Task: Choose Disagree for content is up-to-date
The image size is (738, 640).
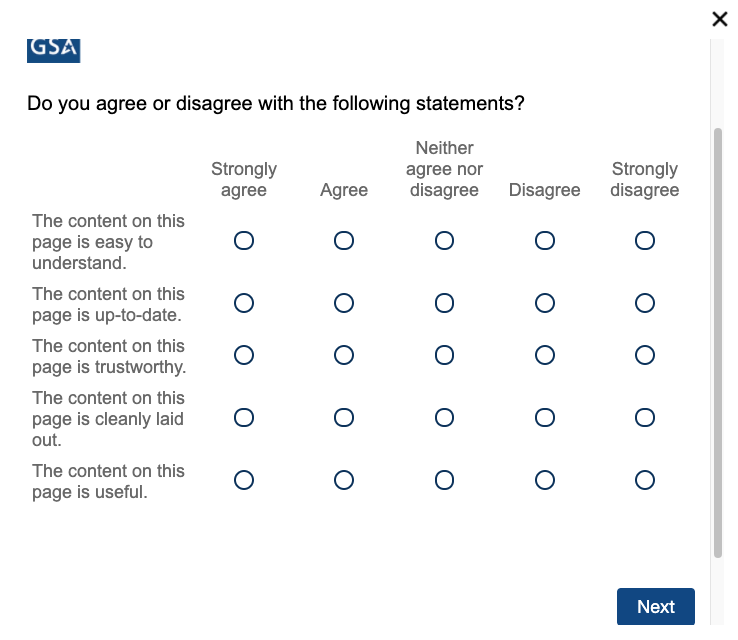Action: [545, 303]
